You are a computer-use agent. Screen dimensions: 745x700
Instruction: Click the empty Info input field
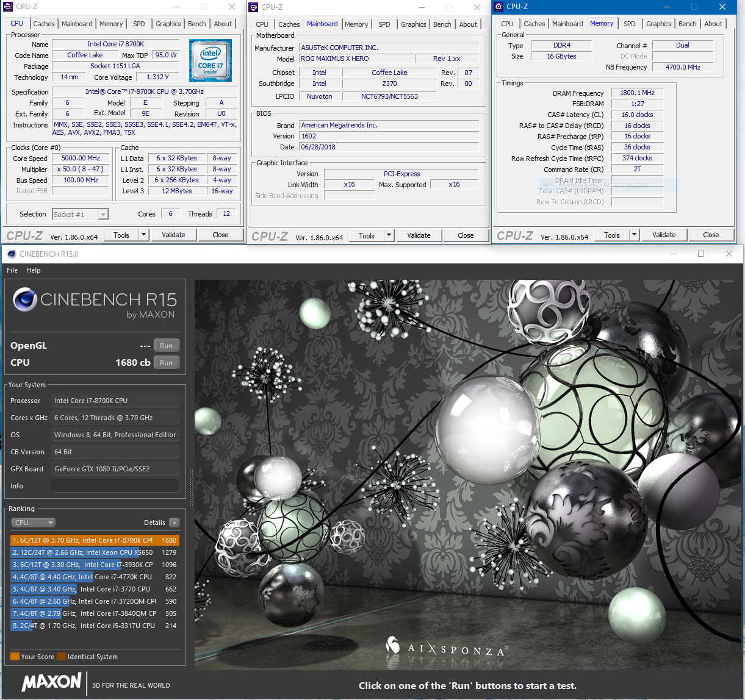coord(115,486)
